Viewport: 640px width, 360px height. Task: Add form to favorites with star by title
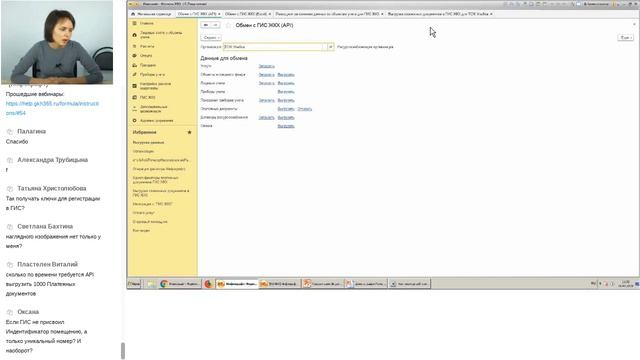229,25
